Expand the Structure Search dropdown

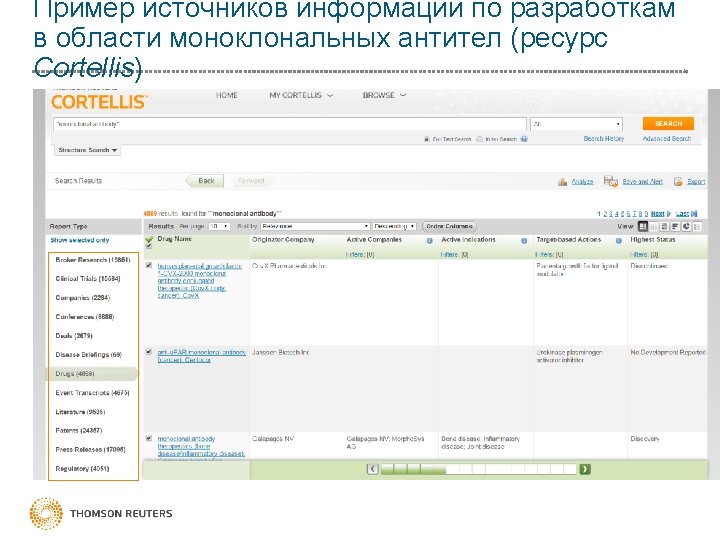point(87,150)
